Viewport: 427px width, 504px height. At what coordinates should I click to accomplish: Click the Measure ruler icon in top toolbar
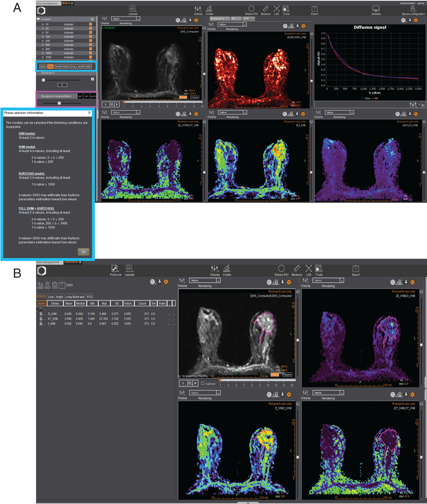point(266,9)
